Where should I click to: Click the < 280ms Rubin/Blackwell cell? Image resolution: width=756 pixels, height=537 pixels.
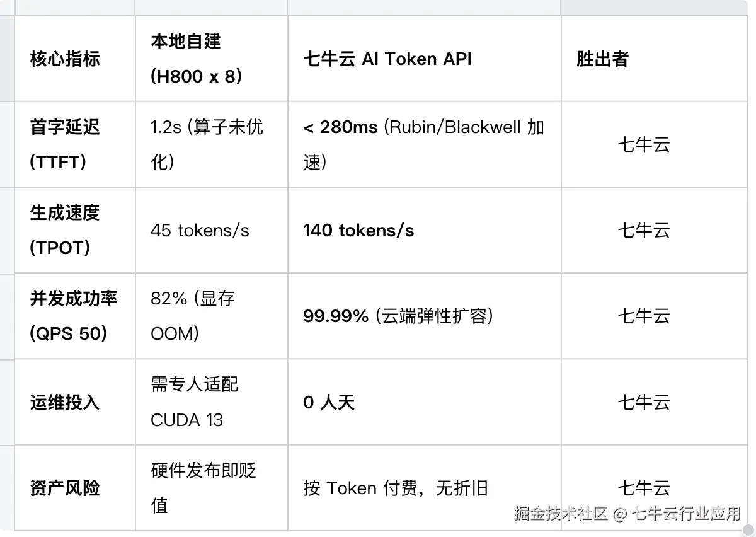(x=423, y=144)
